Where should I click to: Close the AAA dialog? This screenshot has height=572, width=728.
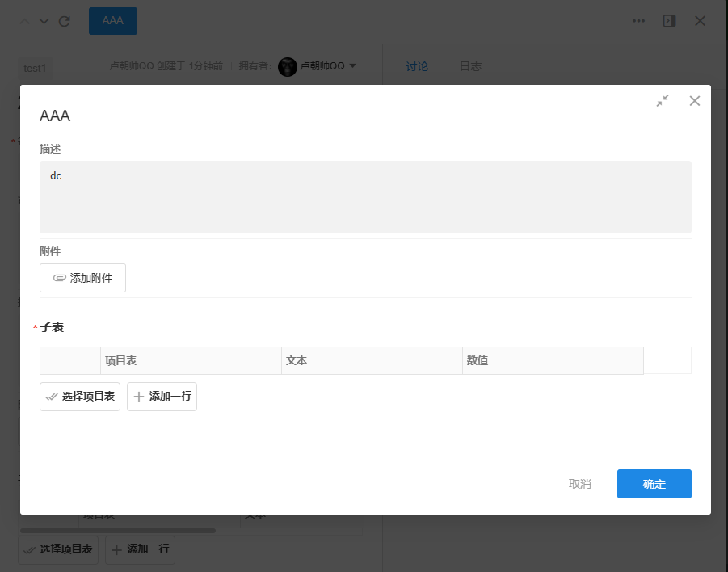click(x=694, y=101)
